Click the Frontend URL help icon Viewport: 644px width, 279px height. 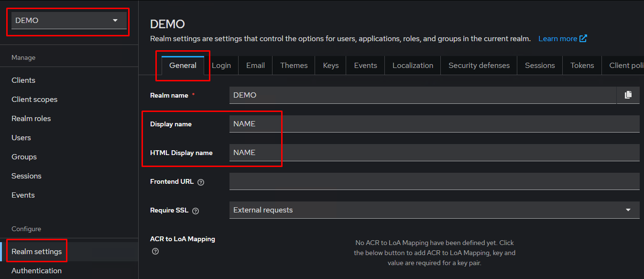coord(201,182)
